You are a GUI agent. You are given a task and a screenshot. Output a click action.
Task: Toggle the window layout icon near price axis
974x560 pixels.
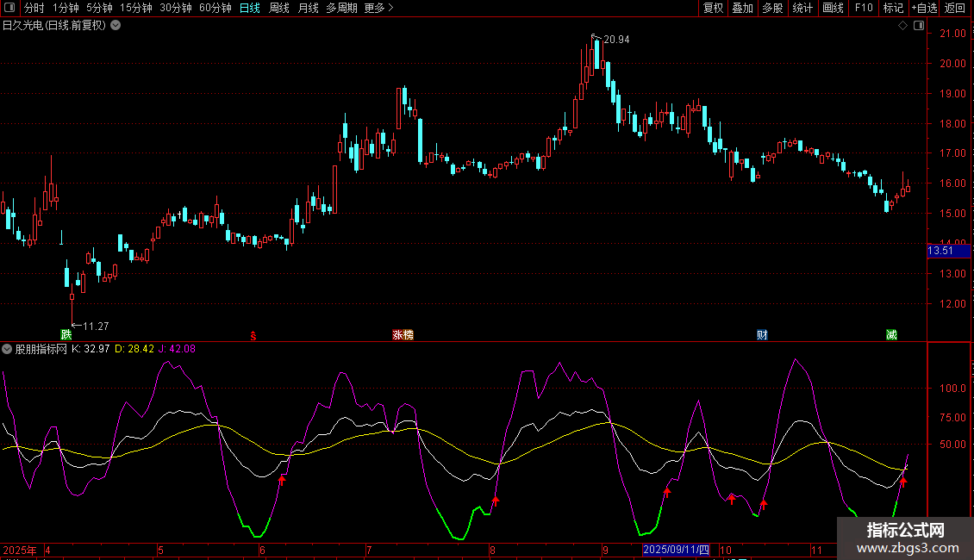tap(919, 26)
